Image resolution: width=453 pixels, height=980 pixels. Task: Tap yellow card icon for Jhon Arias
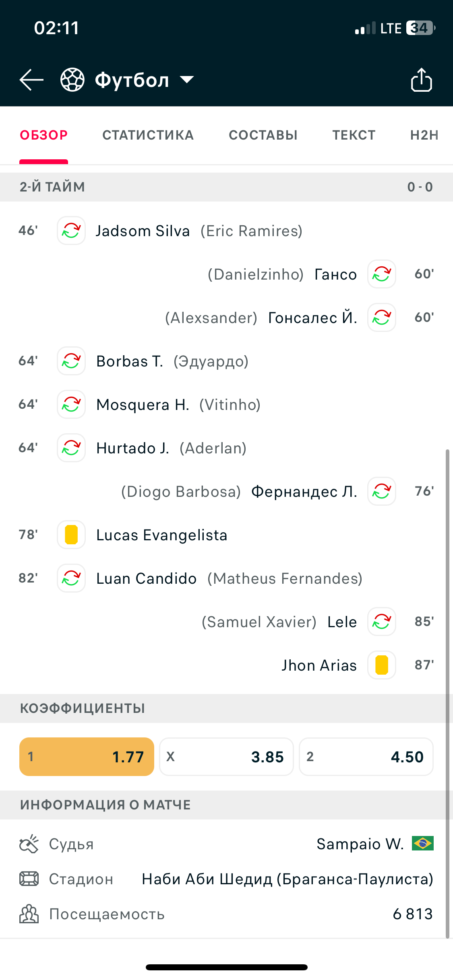point(381,665)
